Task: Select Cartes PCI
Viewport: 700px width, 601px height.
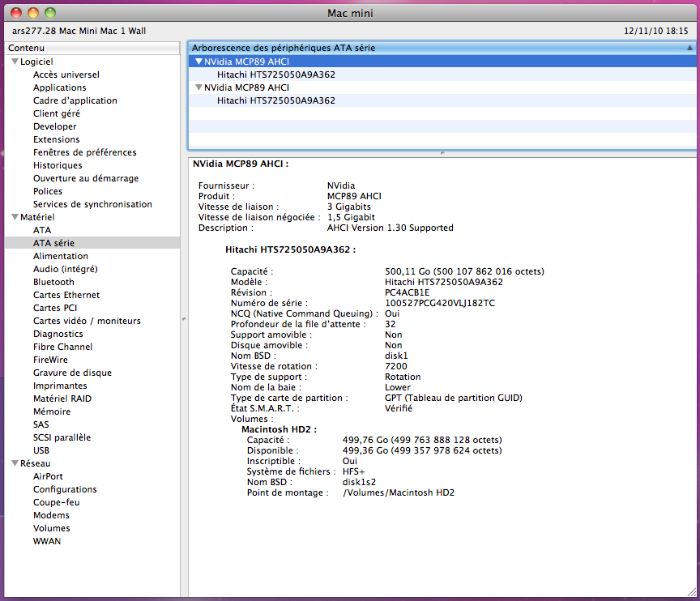Action: pos(55,308)
